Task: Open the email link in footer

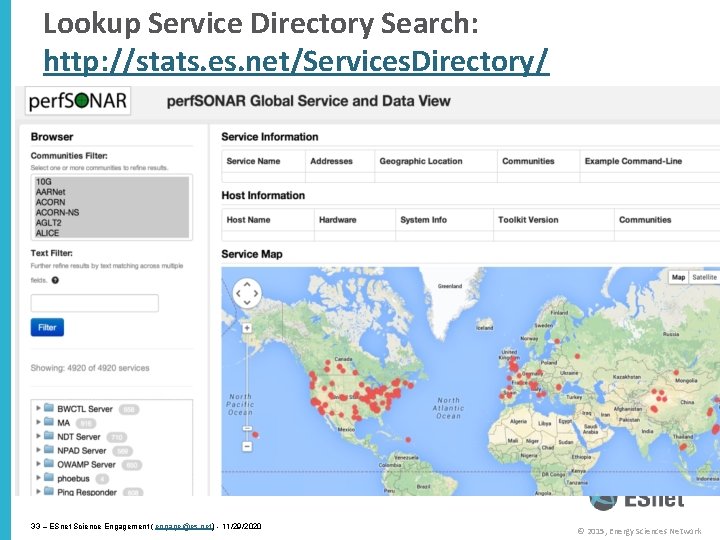Action: 184,526
